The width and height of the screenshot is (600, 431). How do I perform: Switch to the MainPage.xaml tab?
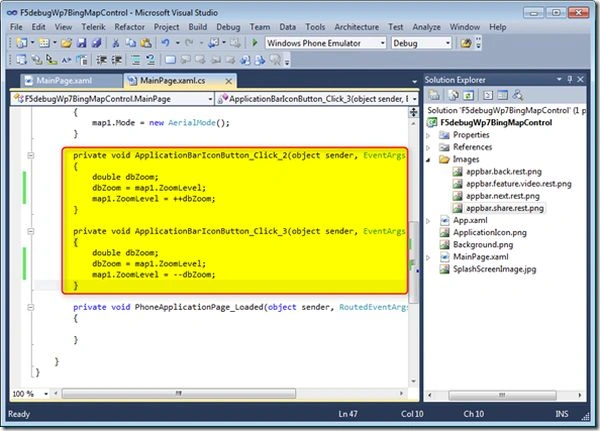coord(64,81)
